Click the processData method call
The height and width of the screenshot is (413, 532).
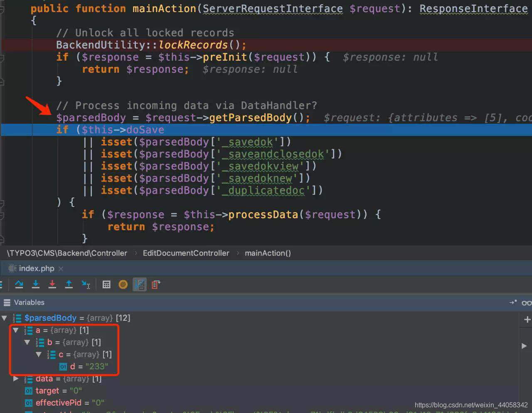263,214
